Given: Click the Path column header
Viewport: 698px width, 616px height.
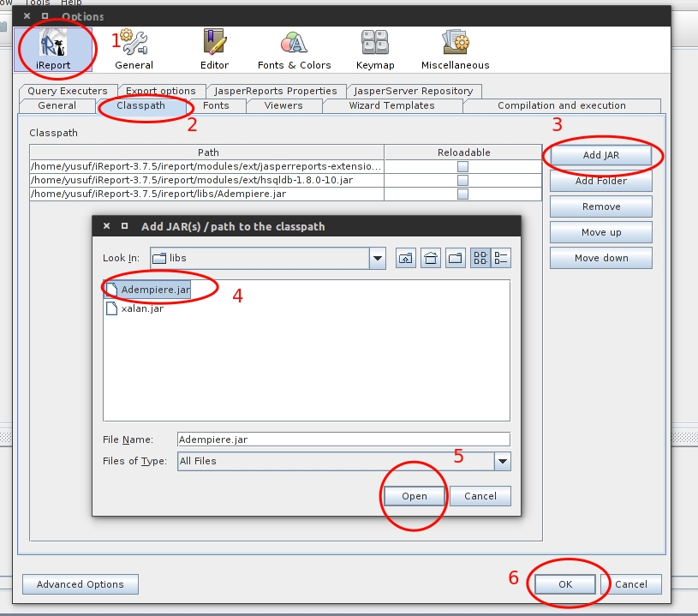Looking at the screenshot, I should coord(207,153).
